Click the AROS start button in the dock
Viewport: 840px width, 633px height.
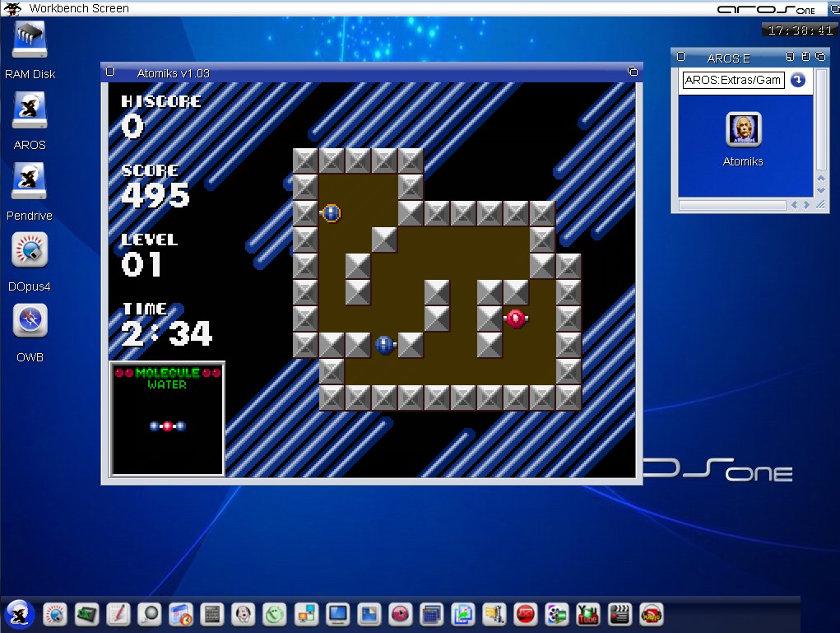[20, 613]
